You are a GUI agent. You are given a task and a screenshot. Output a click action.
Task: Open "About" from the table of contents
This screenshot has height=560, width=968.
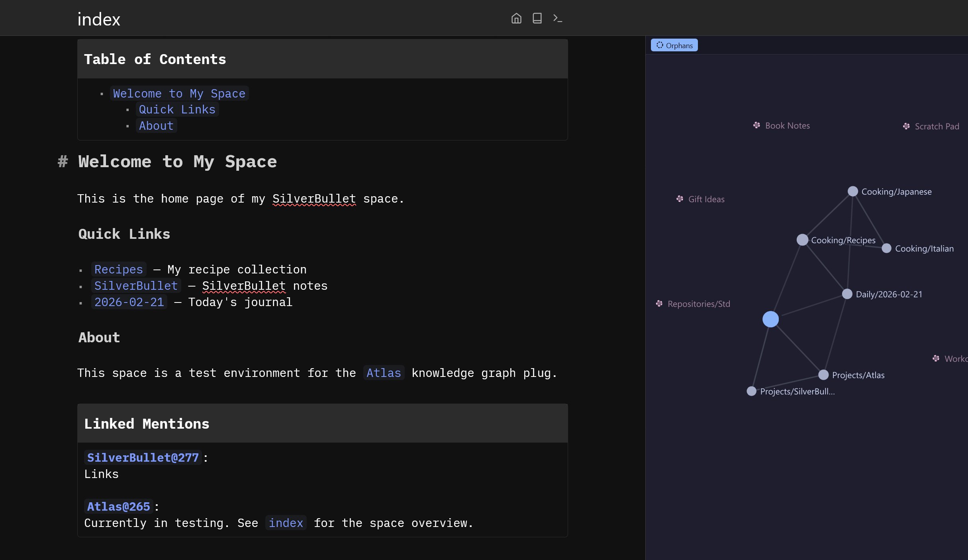(x=156, y=125)
